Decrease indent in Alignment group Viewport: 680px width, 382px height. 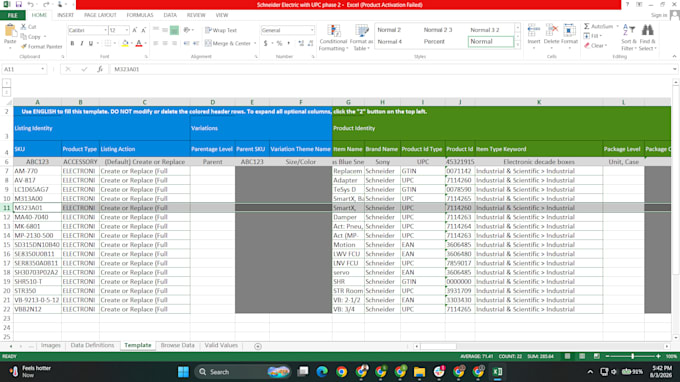pos(186,43)
